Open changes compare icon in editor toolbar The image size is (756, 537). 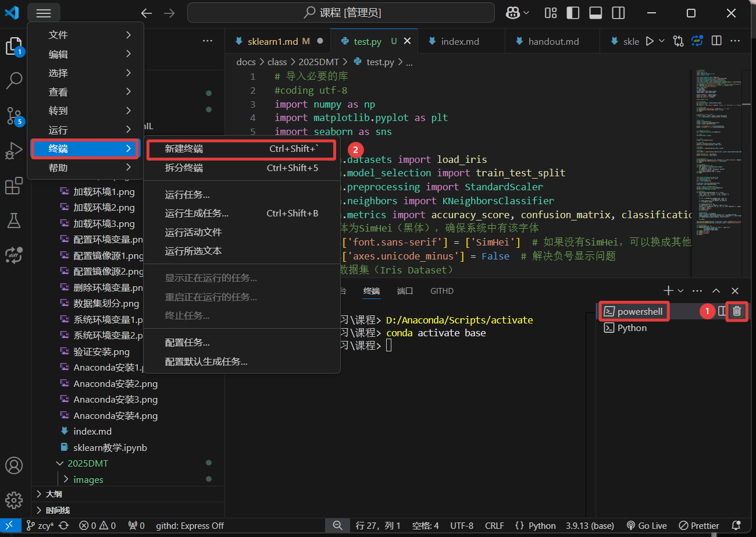679,41
